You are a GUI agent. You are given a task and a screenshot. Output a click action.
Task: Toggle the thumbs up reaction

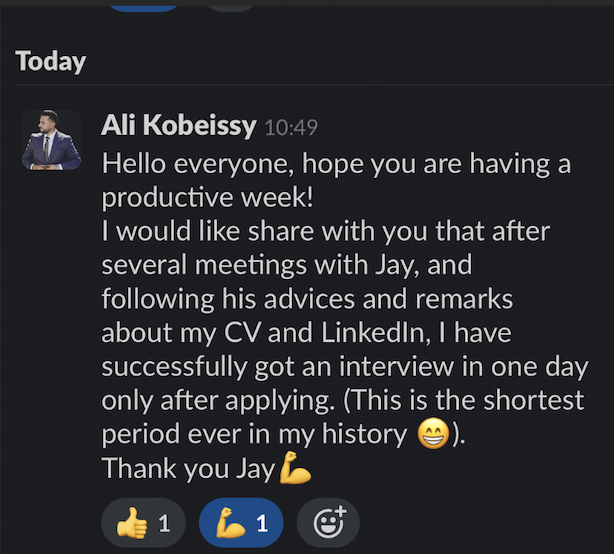pos(143,522)
